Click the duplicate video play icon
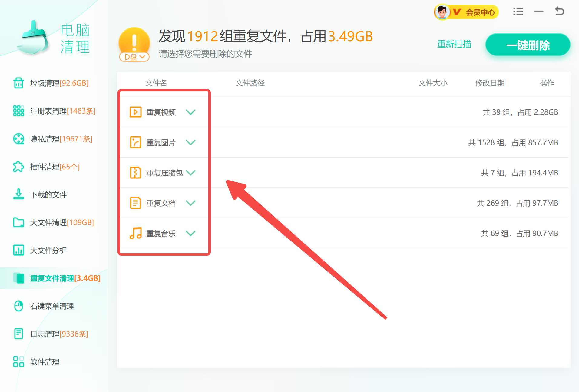The image size is (579, 392). coord(135,112)
